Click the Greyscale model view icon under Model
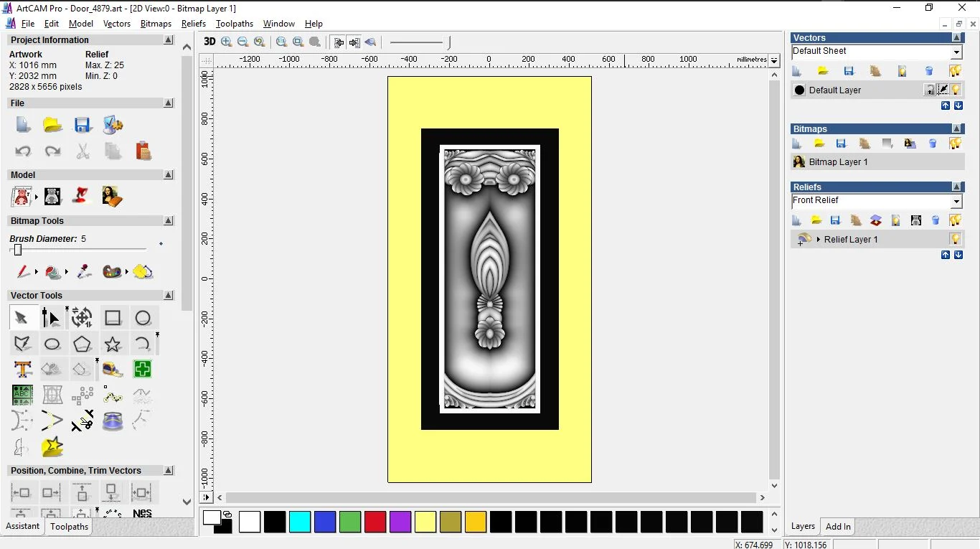Screen dimensions: 980x549 (x=52, y=196)
